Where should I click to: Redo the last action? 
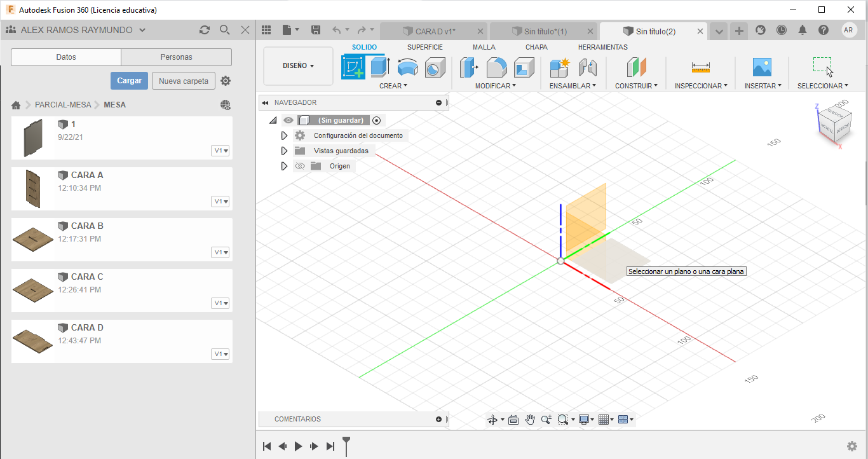[362, 30]
